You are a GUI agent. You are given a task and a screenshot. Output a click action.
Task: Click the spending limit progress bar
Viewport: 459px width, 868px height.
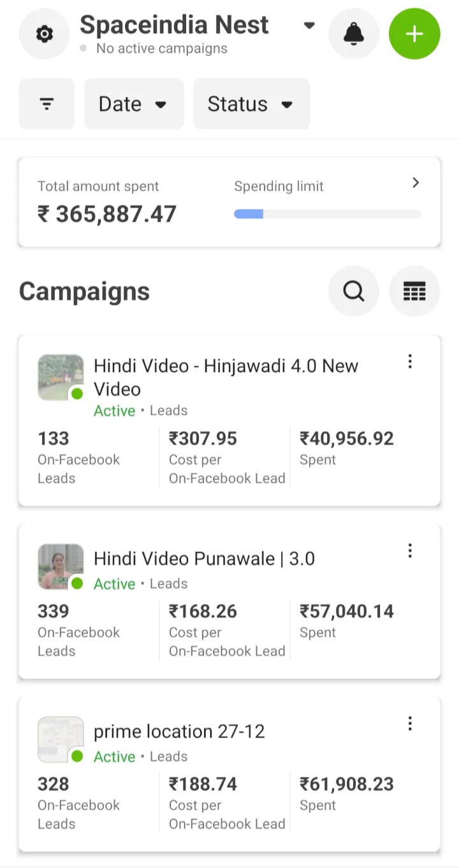click(x=327, y=214)
